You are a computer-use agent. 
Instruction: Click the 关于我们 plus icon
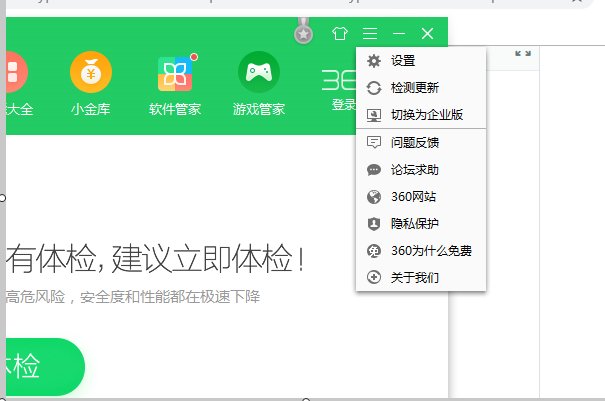pos(374,277)
